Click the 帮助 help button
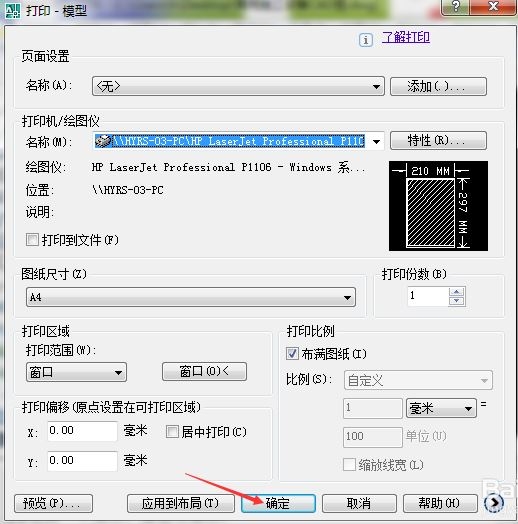The height and width of the screenshot is (524, 518). [440, 503]
